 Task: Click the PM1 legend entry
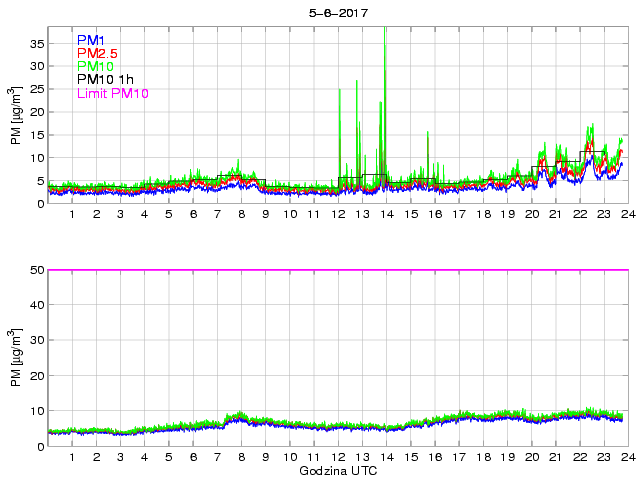tap(91, 39)
